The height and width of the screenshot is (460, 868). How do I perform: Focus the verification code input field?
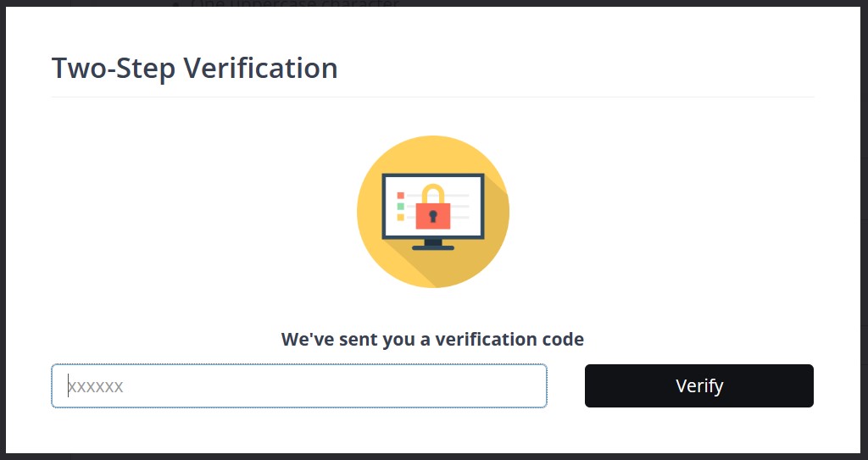(299, 385)
